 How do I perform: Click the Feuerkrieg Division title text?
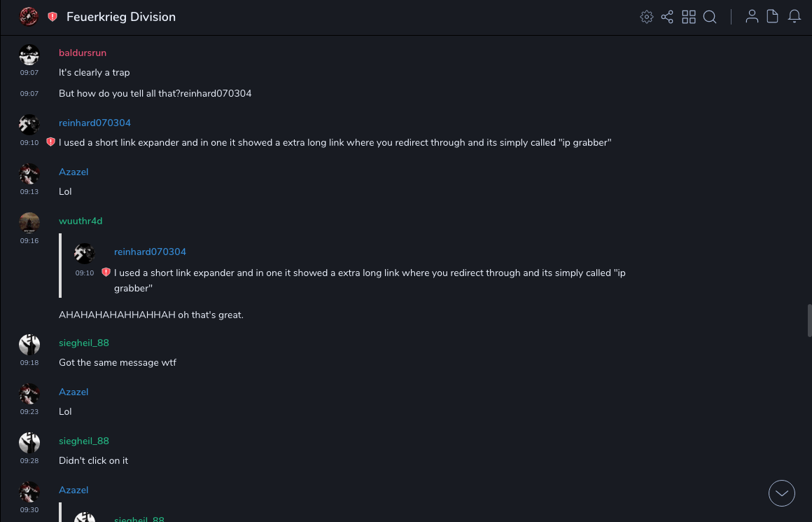coord(121,17)
